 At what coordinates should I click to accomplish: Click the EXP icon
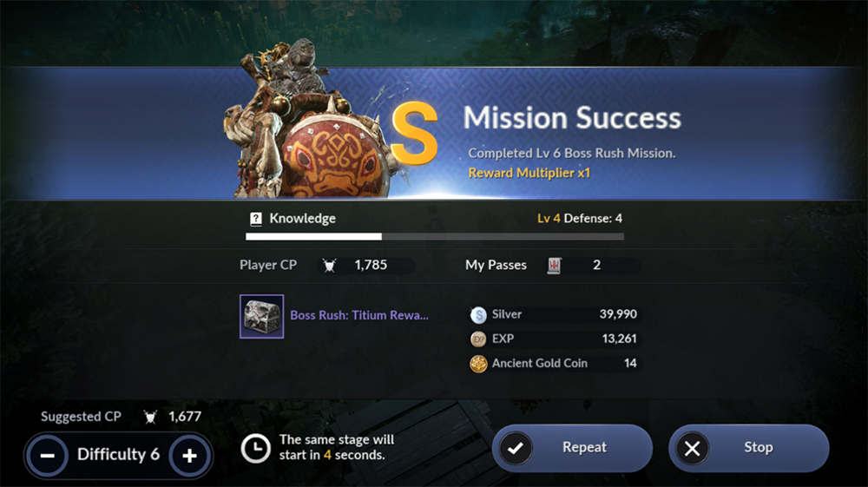pos(478,339)
